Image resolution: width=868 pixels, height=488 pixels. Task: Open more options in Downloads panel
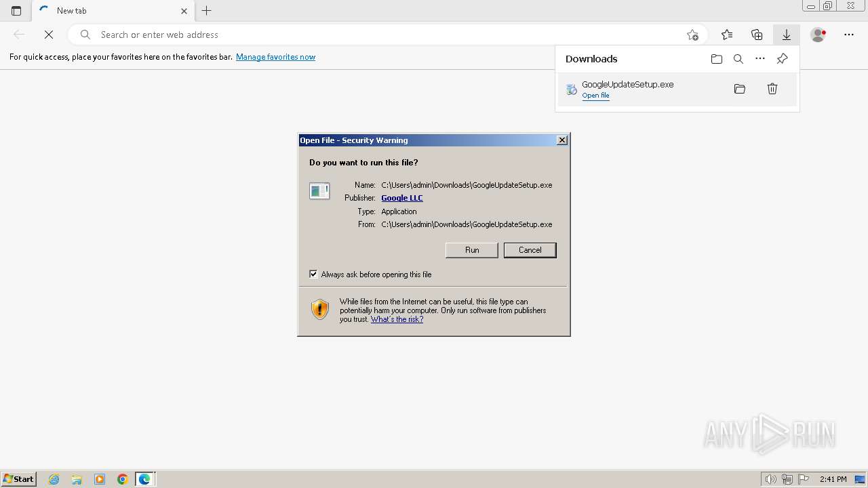[760, 59]
